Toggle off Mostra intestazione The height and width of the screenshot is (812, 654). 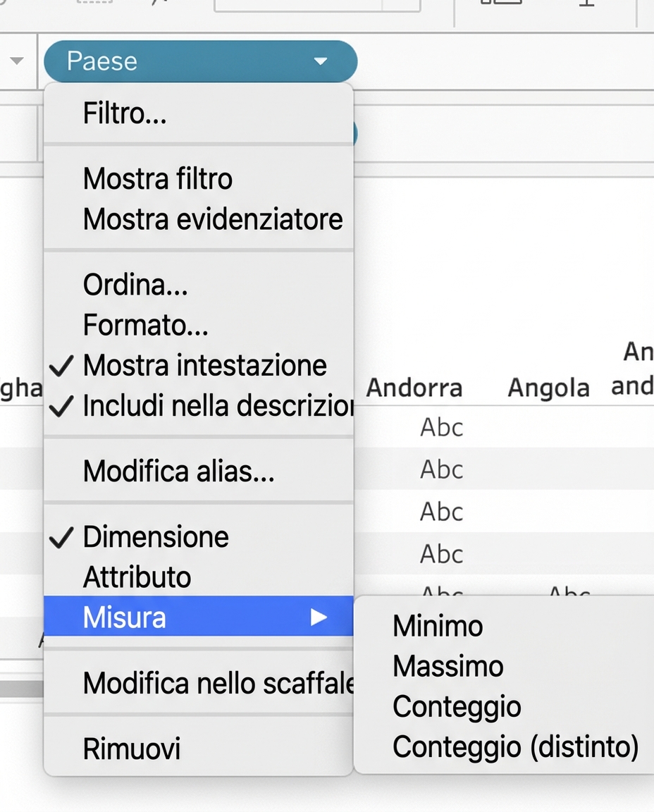204,365
